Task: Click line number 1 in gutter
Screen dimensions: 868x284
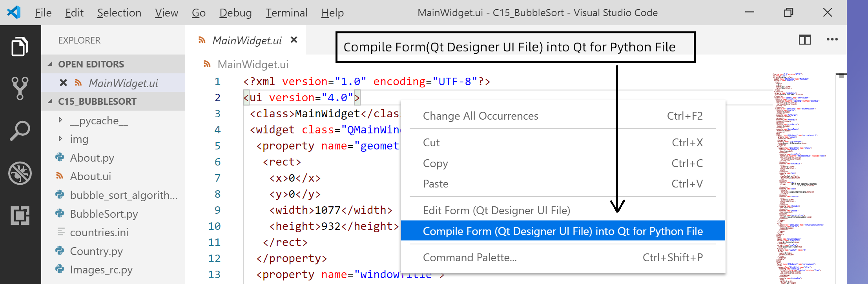Action: 217,81
